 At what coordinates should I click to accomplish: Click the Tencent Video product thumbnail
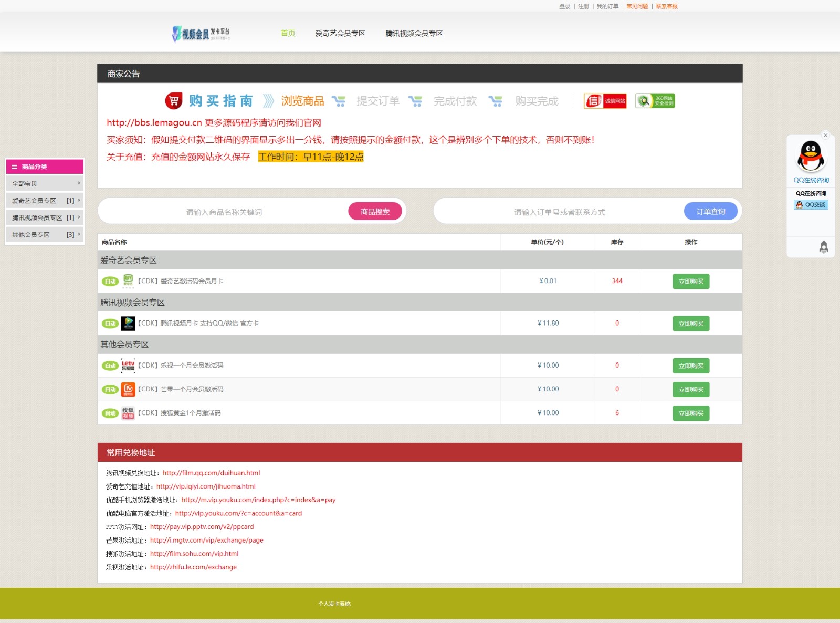[x=128, y=323]
